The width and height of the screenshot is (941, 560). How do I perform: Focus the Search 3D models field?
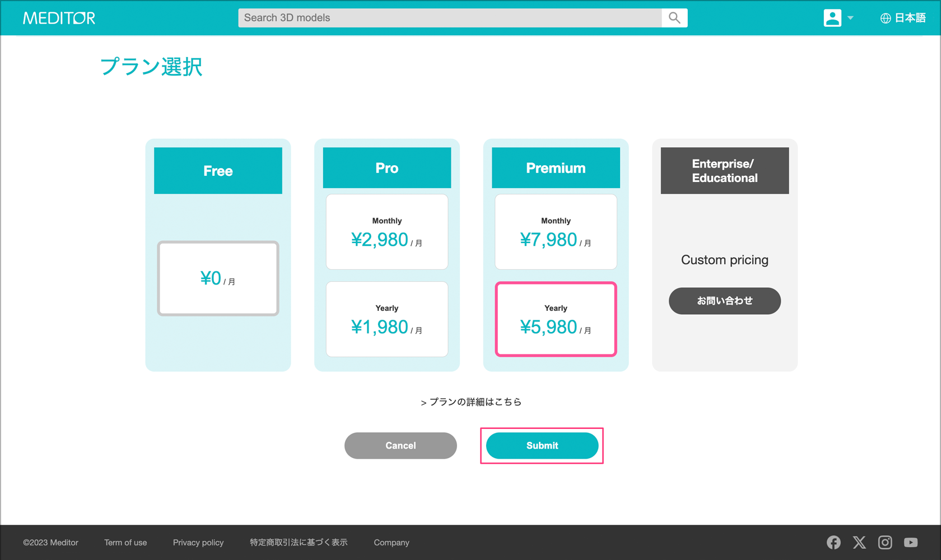449,18
